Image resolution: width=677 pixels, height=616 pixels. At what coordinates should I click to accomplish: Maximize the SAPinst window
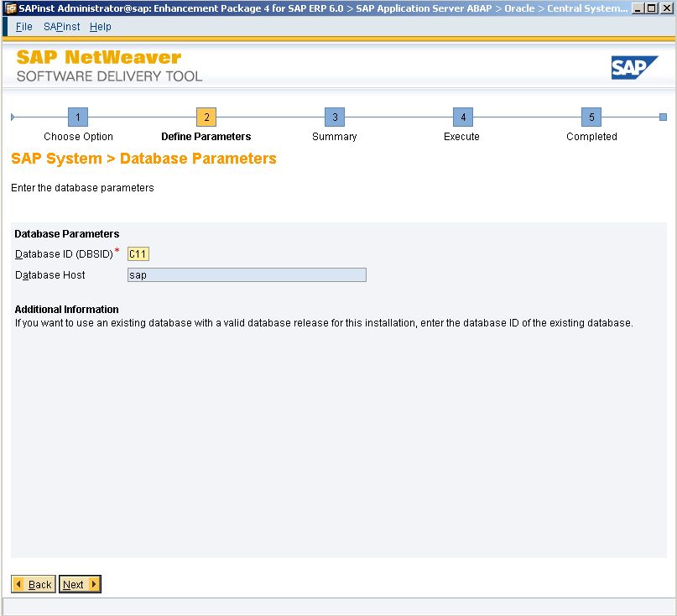(652, 8)
